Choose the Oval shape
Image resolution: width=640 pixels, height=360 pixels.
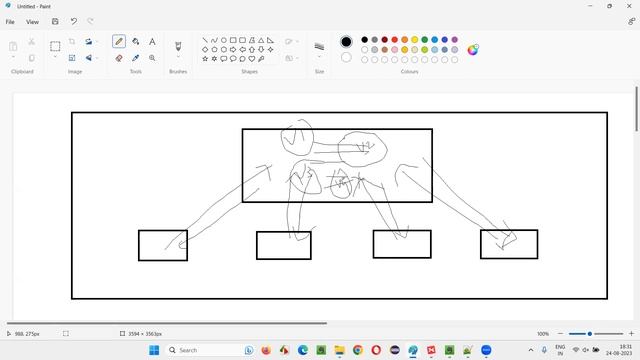224,40
